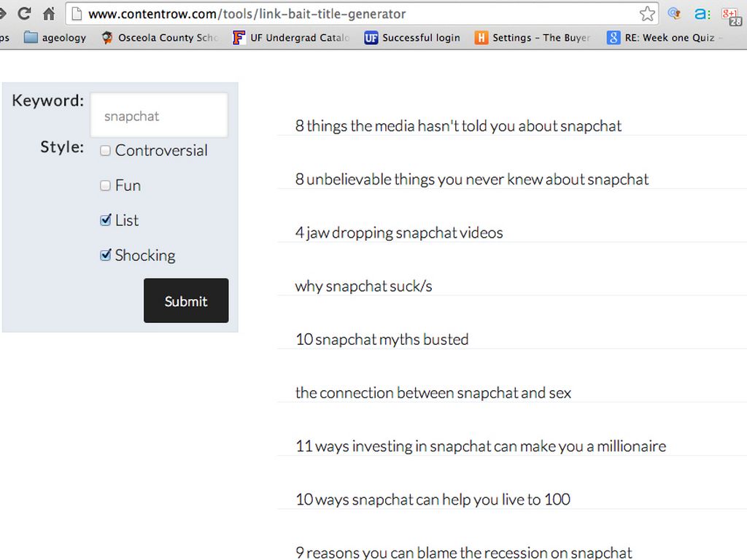The image size is (747, 560).
Task: Click the browser reload button
Action: (24, 14)
